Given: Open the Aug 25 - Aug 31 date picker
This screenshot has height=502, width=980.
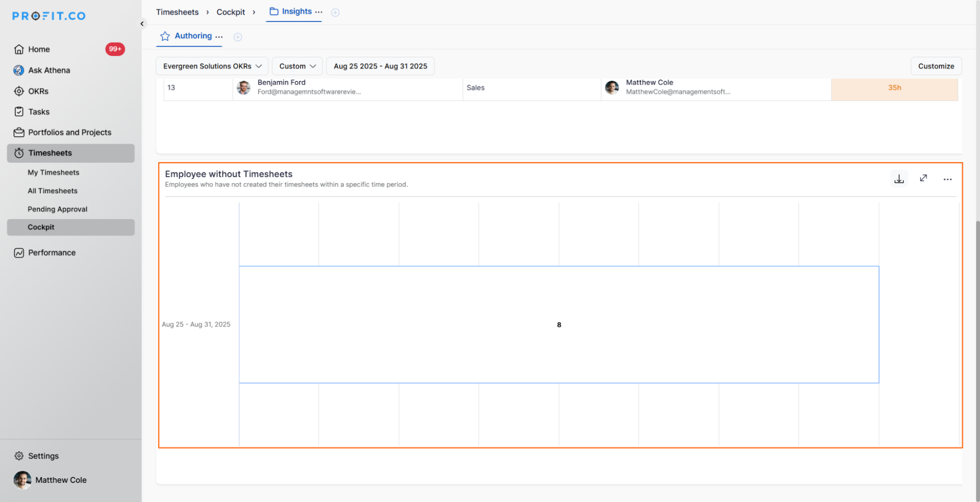Looking at the screenshot, I should (380, 66).
